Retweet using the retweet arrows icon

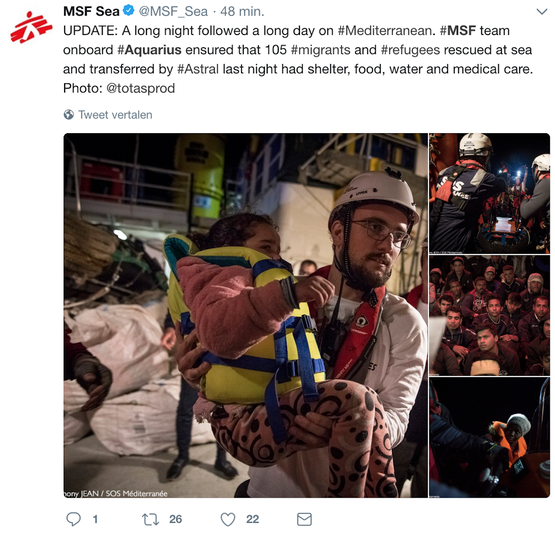tap(150, 519)
